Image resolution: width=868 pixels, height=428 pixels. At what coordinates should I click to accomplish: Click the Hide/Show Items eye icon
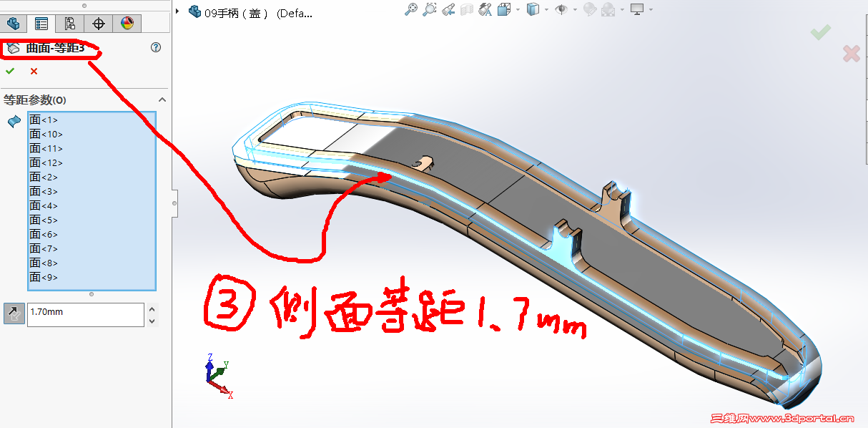click(x=561, y=9)
